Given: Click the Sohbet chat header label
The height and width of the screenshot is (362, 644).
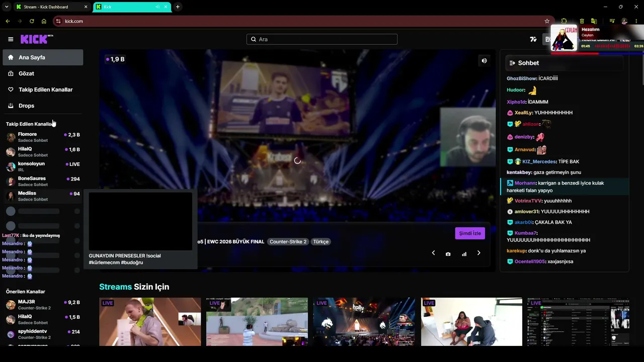Looking at the screenshot, I should 528,63.
